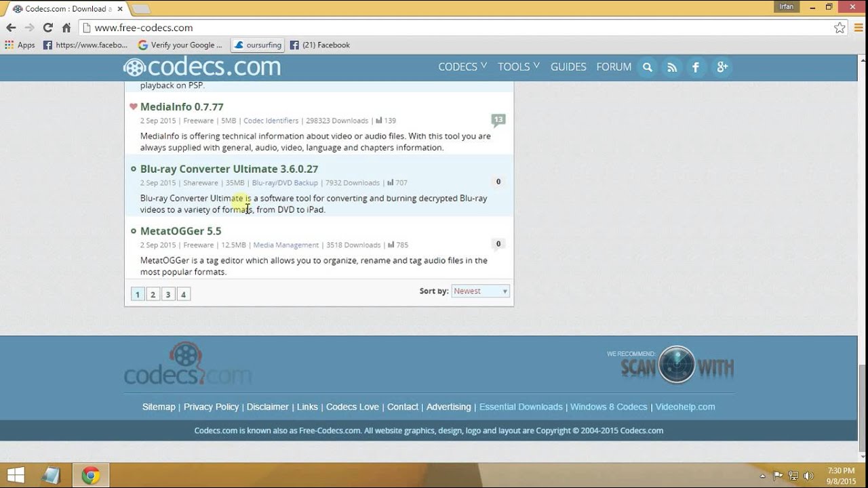The width and height of the screenshot is (868, 488).
Task: Open the Codec Identifiers category link
Action: pyautogui.click(x=271, y=121)
